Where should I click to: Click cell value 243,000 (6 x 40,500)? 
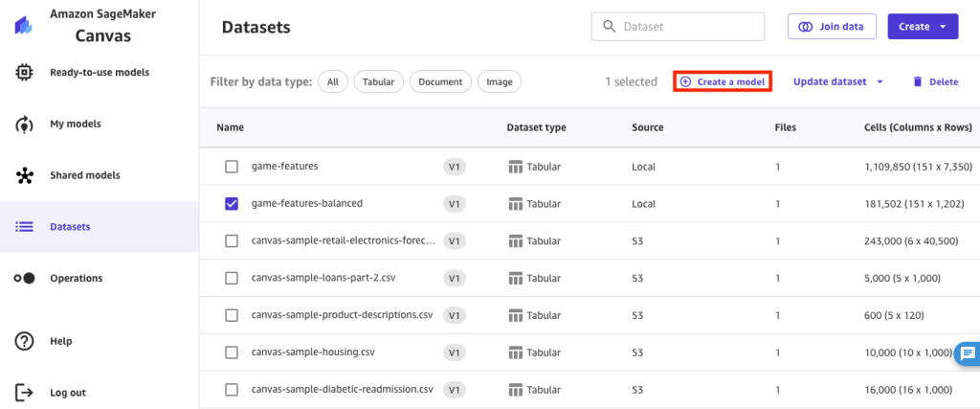coord(911,241)
